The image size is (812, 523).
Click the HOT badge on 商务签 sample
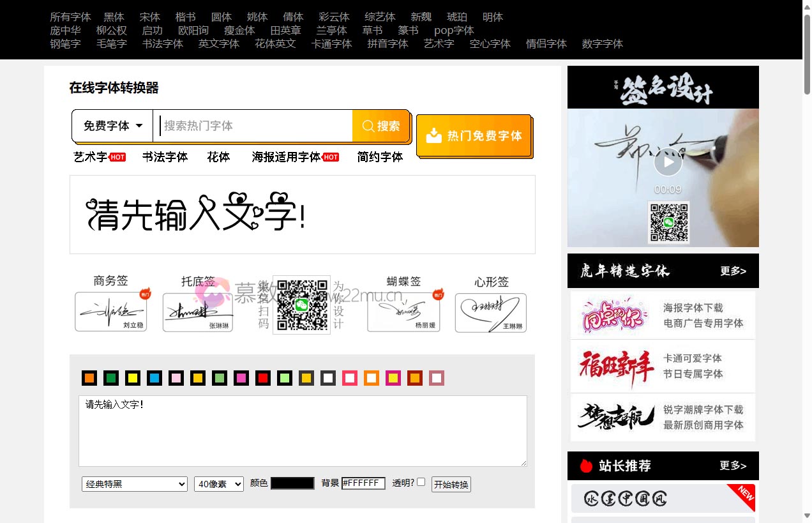(x=145, y=294)
